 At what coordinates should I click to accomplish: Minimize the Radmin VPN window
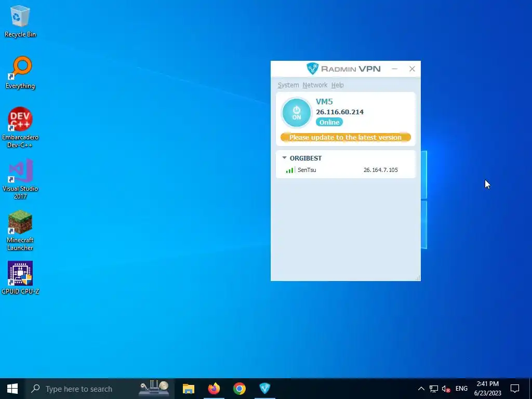[x=395, y=69]
